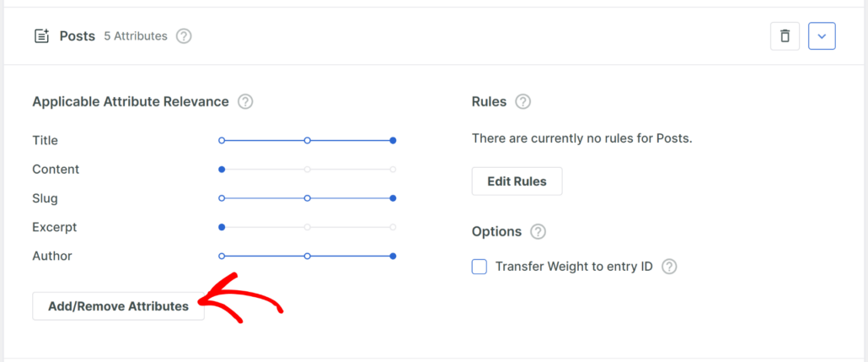
Task: Open the help icon beside Options
Action: (538, 232)
